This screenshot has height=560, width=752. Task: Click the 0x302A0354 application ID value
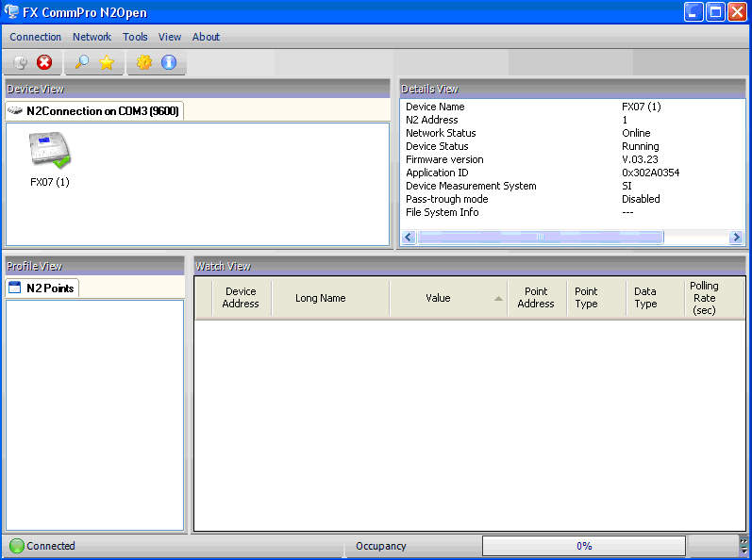[650, 173]
